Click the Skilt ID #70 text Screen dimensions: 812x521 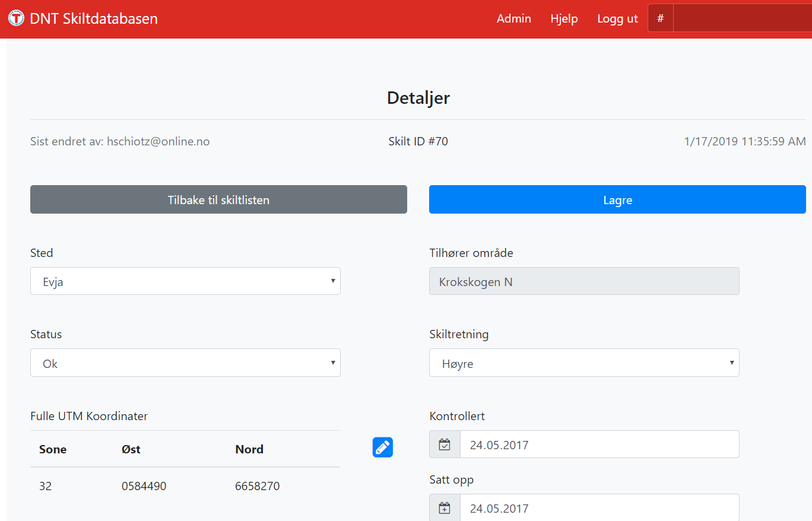coord(418,141)
